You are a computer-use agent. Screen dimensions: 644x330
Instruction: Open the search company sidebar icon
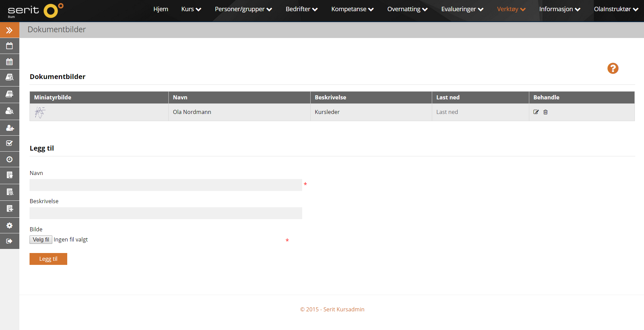click(x=10, y=192)
